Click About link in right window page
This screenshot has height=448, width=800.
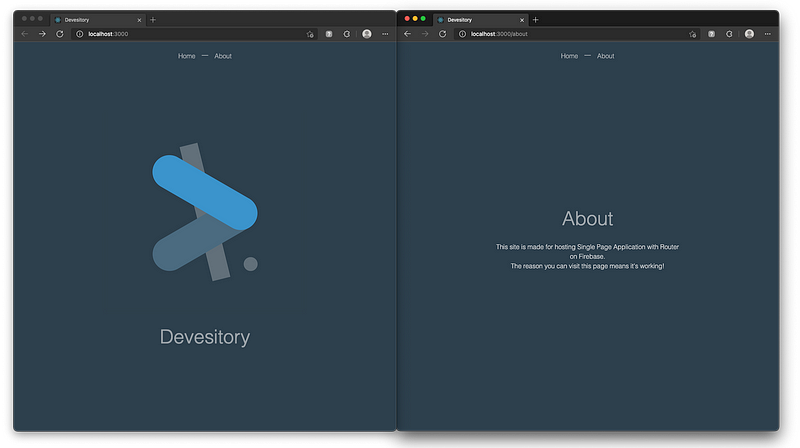[x=606, y=56]
